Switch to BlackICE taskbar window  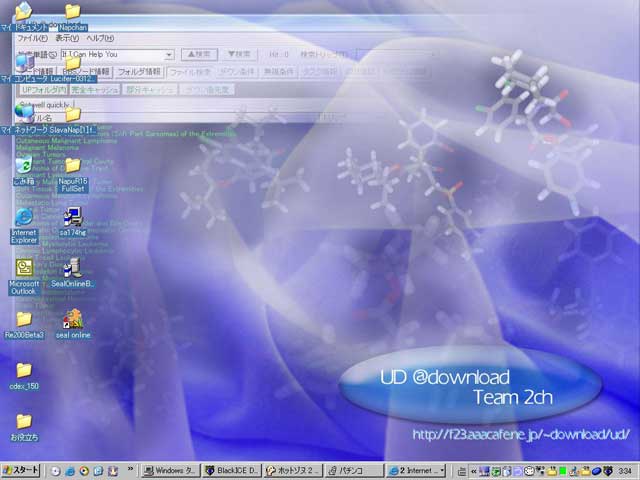tap(232, 470)
